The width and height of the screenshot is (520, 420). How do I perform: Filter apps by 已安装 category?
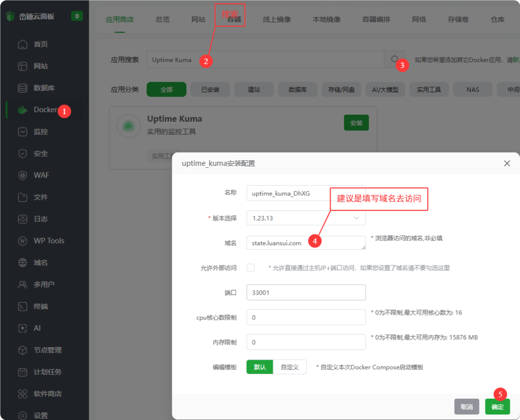210,89
